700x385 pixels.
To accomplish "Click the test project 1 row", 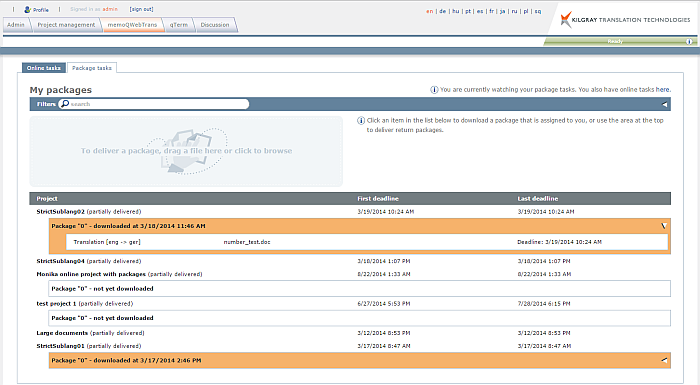I will 350,304.
